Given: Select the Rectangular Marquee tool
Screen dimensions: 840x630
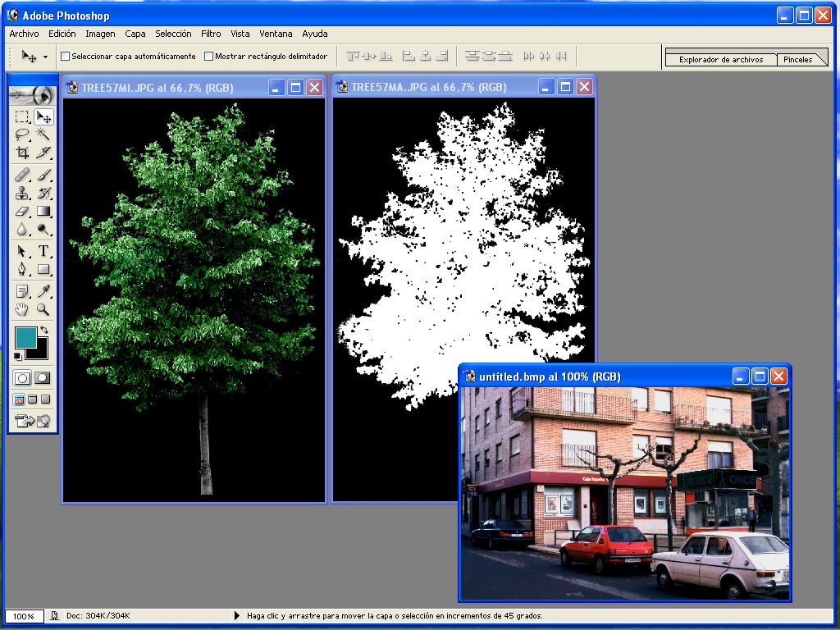Looking at the screenshot, I should [x=21, y=116].
